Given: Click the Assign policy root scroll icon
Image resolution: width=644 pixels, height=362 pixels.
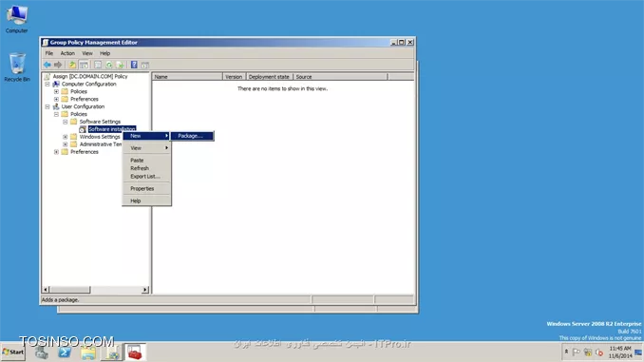Looking at the screenshot, I should (47, 76).
